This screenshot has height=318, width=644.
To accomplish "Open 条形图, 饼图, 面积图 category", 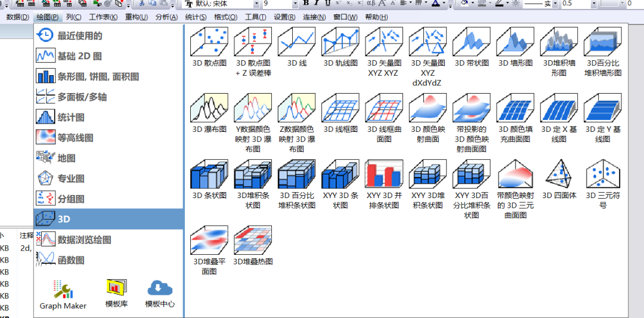I will pos(109,76).
